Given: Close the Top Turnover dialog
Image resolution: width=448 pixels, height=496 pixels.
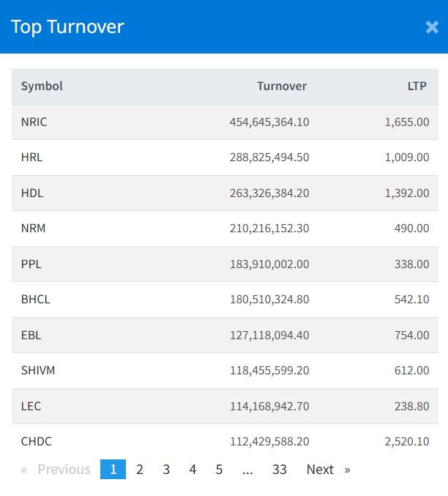Looking at the screenshot, I should [x=431, y=27].
